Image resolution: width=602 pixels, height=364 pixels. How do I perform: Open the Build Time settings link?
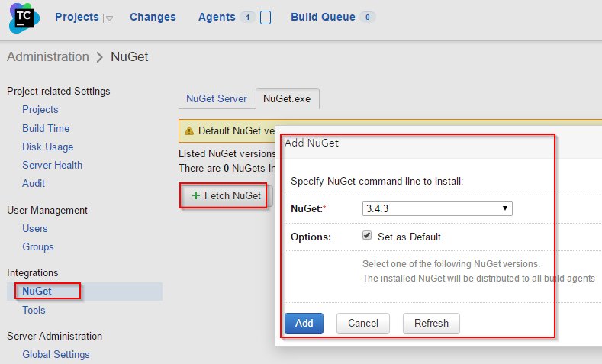tap(46, 128)
